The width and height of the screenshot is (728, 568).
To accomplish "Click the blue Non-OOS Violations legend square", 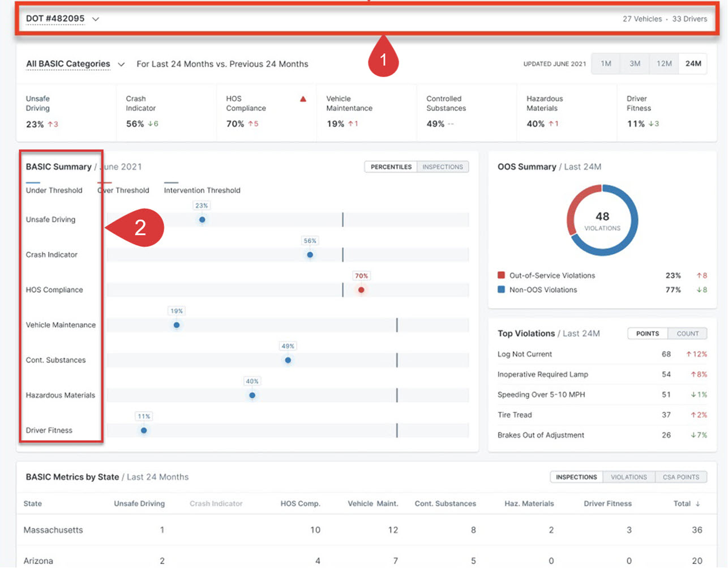I will point(501,289).
